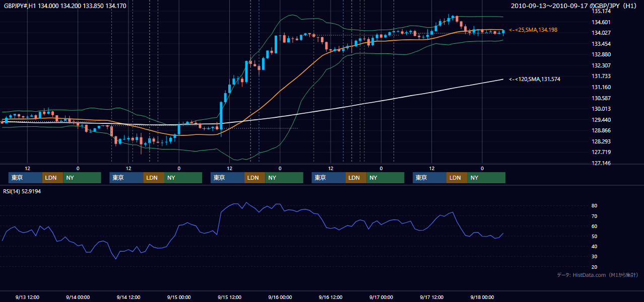Viewport: 644px width, 302px height.
Task: Click the RSI 40 level label
Action: (x=595, y=246)
